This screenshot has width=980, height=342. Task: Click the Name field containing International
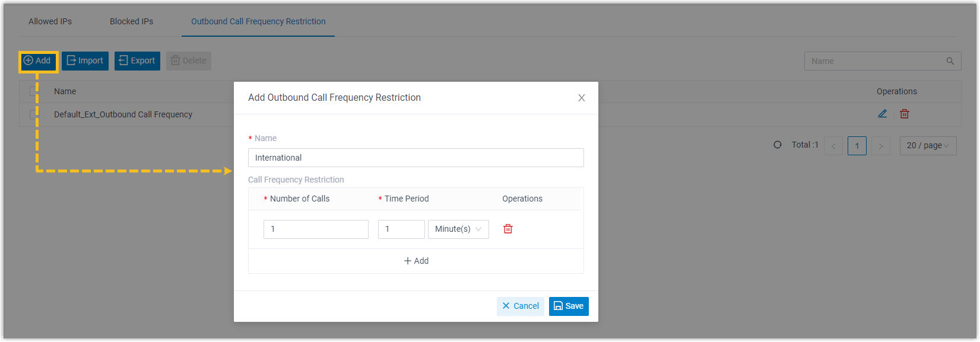coord(416,158)
